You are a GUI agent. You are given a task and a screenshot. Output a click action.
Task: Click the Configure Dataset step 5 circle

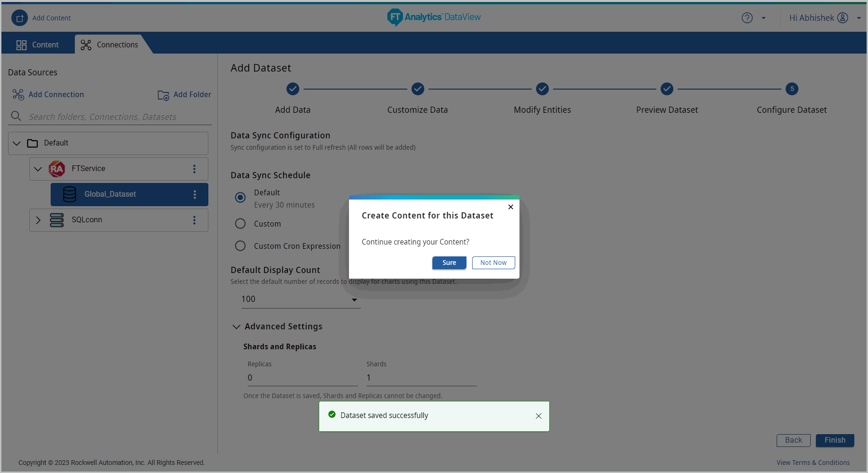point(792,89)
